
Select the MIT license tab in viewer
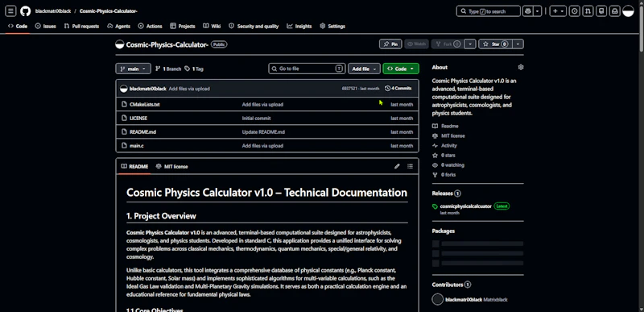[x=172, y=167]
